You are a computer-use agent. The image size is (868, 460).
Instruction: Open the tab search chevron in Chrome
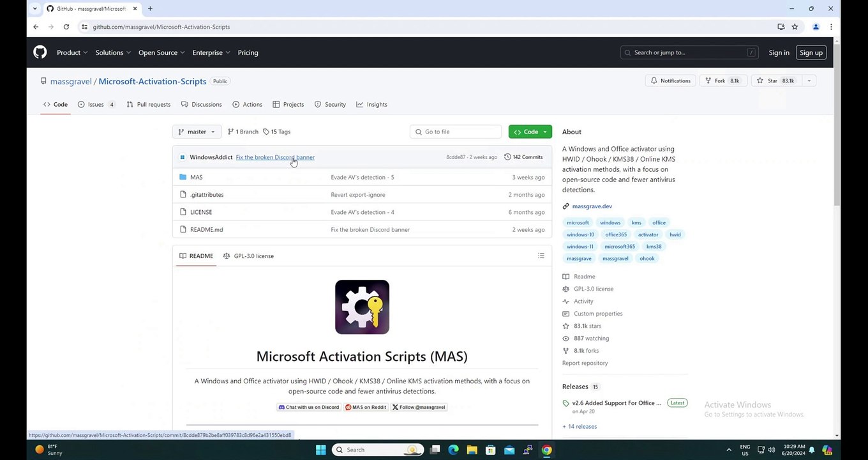(34, 8)
